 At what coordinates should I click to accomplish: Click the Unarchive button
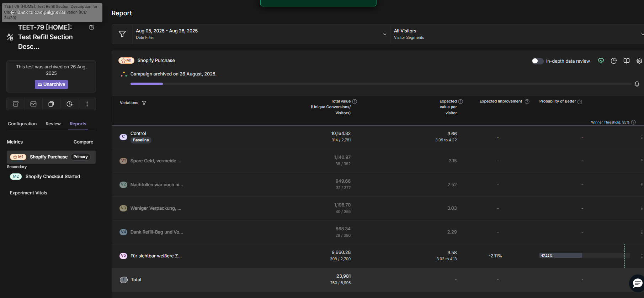tap(51, 84)
